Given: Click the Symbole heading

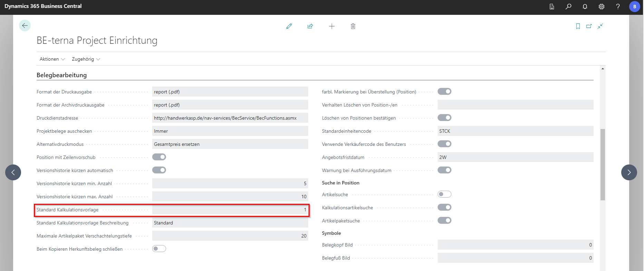Looking at the screenshot, I should pyautogui.click(x=331, y=233).
